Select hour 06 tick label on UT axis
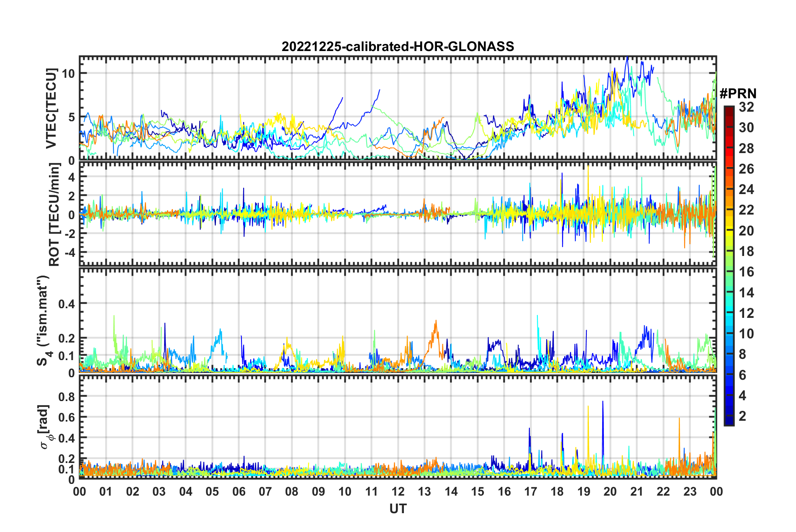796x532 pixels. (239, 491)
